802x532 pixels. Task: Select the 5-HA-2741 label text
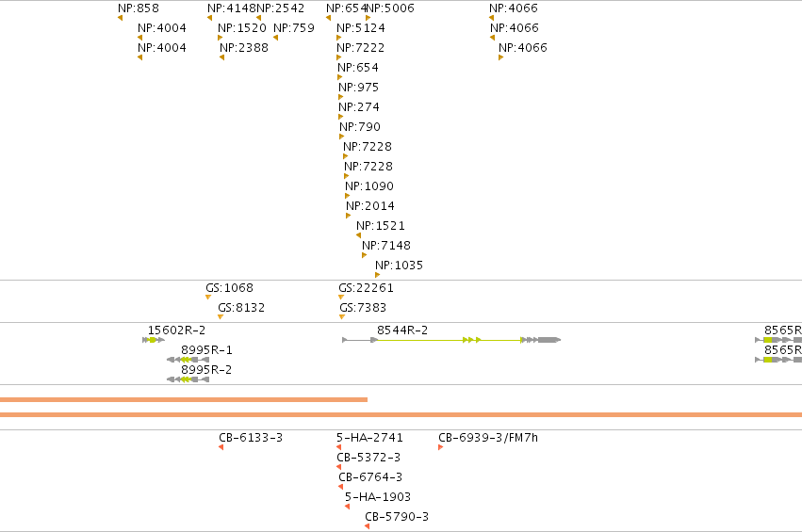369,438
